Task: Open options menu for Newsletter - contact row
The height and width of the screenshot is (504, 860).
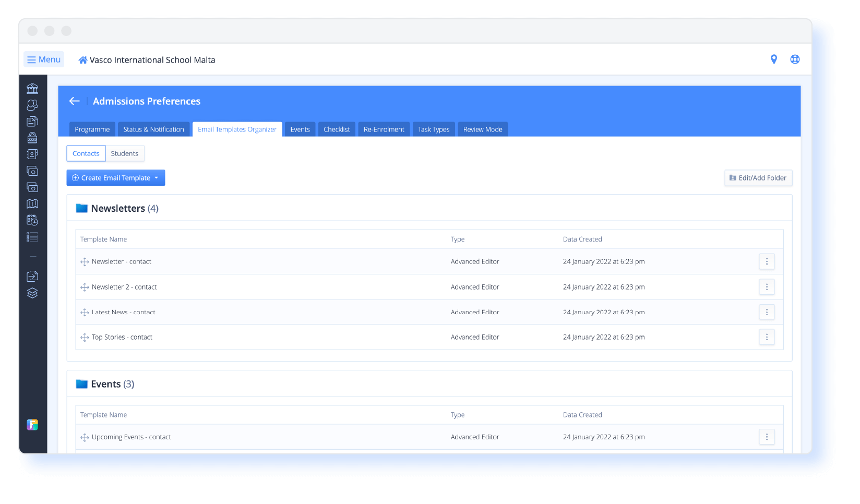Action: point(767,262)
